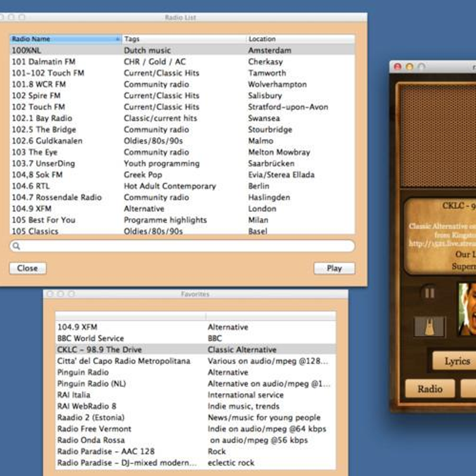Click the Cherkasy location cell

[265, 61]
